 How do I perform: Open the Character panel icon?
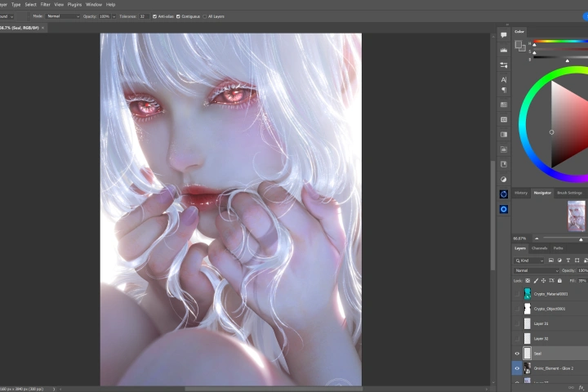point(504,79)
